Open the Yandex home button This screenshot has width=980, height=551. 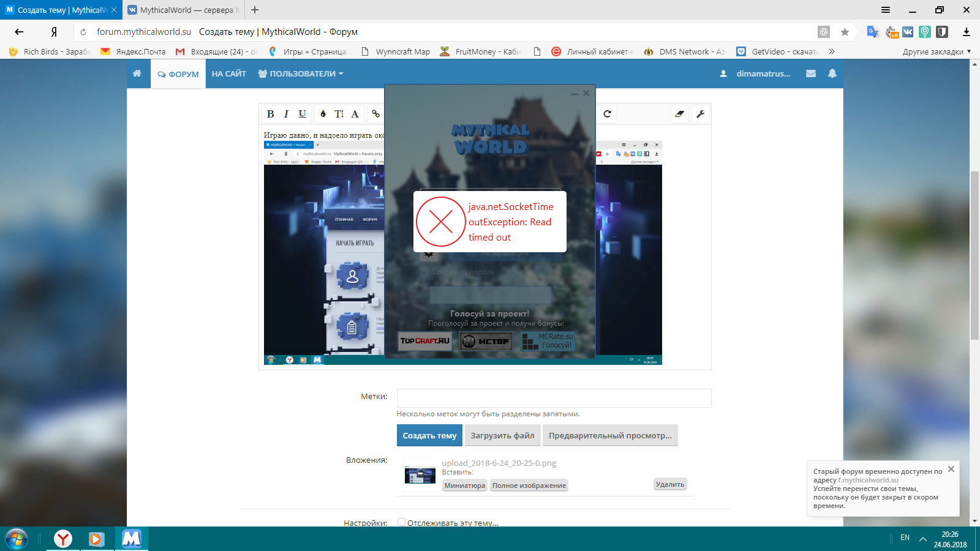pos(54,32)
